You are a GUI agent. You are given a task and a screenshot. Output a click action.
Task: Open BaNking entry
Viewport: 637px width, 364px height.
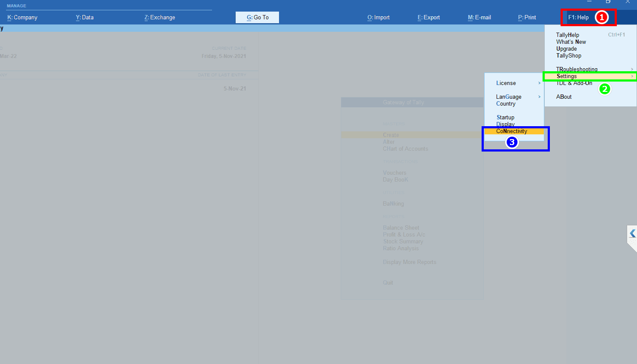coord(393,203)
